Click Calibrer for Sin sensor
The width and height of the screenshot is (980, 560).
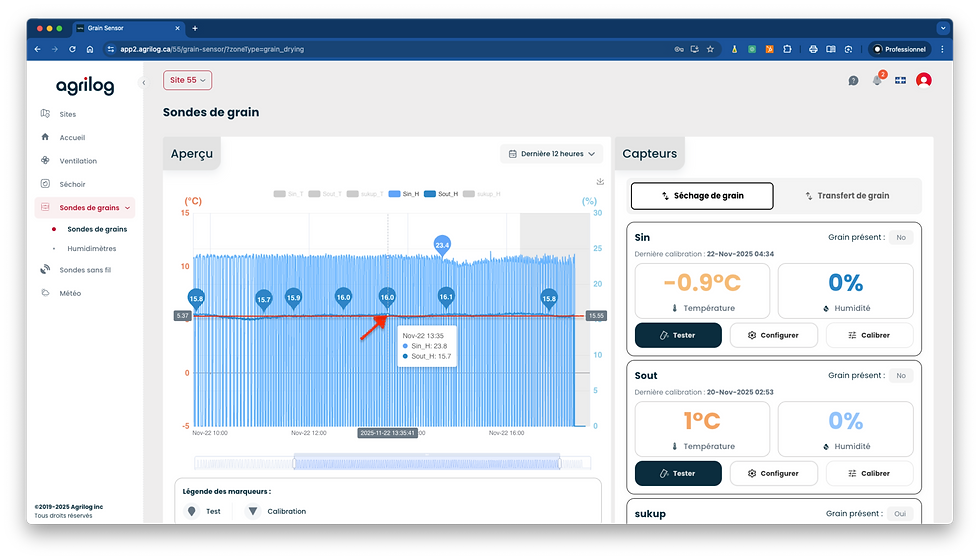[x=869, y=335]
